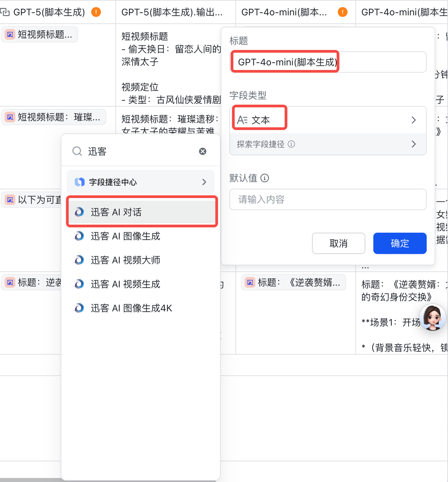Image resolution: width=448 pixels, height=482 pixels.
Task: Click the 迅客 AI 对话 logo icon
Action: pos(79,212)
